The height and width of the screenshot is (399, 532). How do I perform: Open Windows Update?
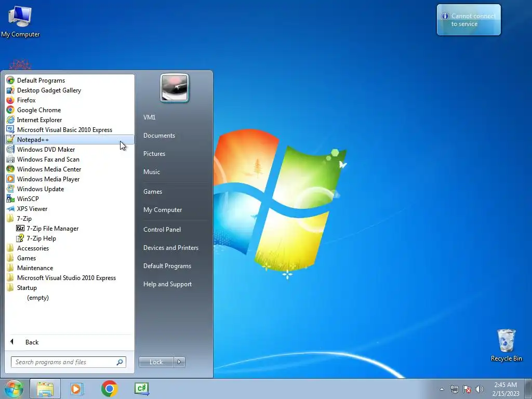(70, 189)
